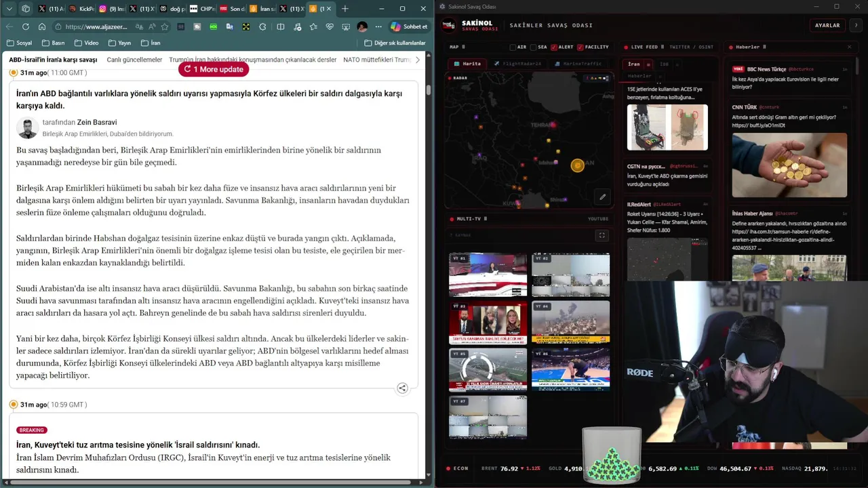The height and width of the screenshot is (488, 868).
Task: Open the YT #6 basketball stream thumbnail
Action: tap(570, 369)
